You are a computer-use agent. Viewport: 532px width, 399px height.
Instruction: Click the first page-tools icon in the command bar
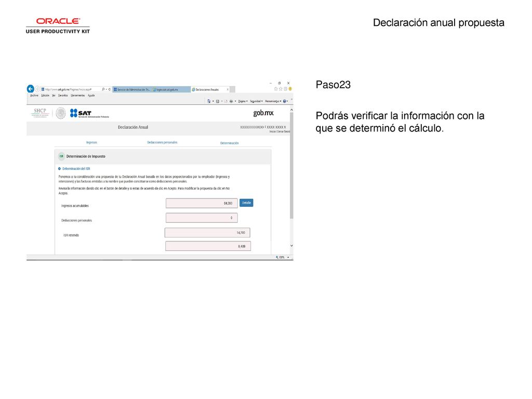(209, 101)
